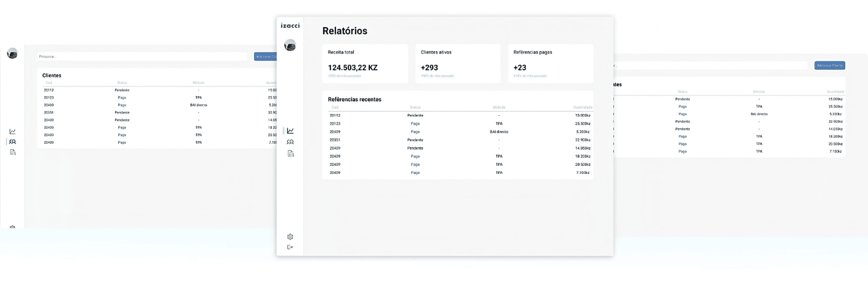
Task: Click user avatar in front Relatórios window
Action: (290, 45)
